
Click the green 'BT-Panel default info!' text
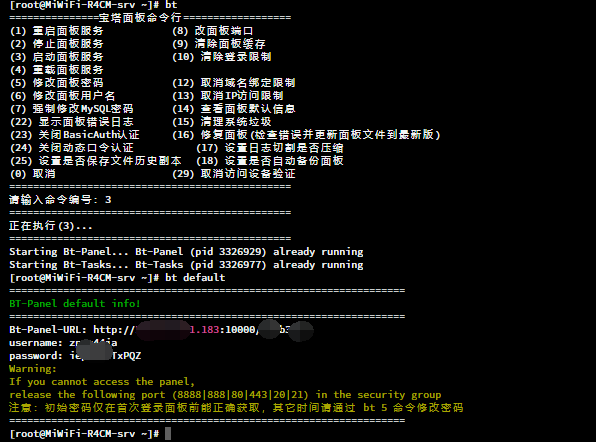tap(75, 304)
